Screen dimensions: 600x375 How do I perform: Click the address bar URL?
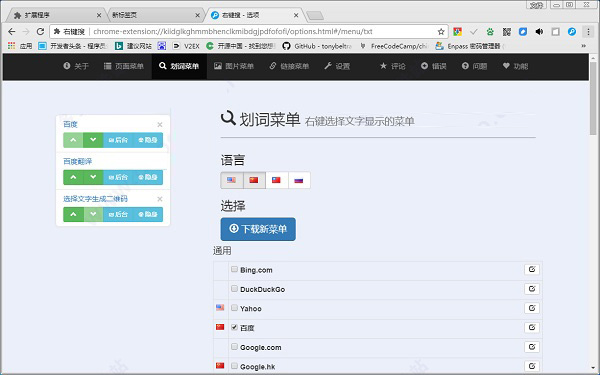pos(233,32)
